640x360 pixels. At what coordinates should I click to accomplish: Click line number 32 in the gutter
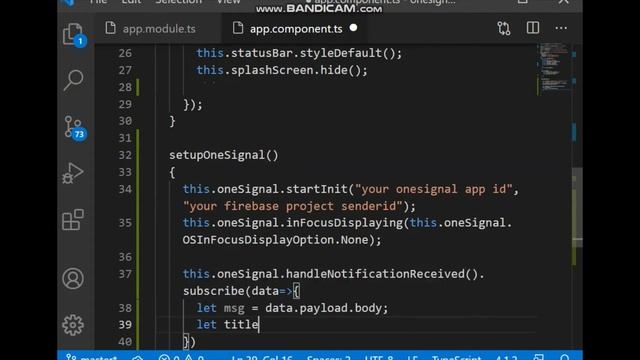(x=125, y=155)
